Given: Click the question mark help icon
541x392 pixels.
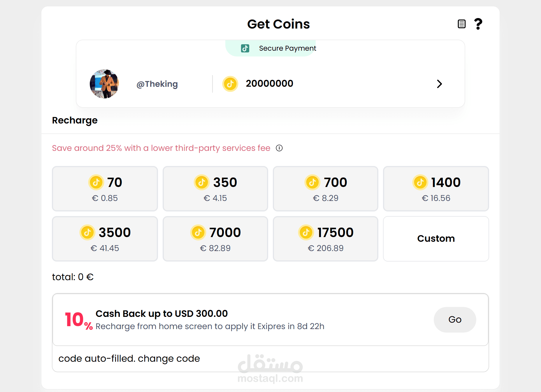Looking at the screenshot, I should pos(478,24).
